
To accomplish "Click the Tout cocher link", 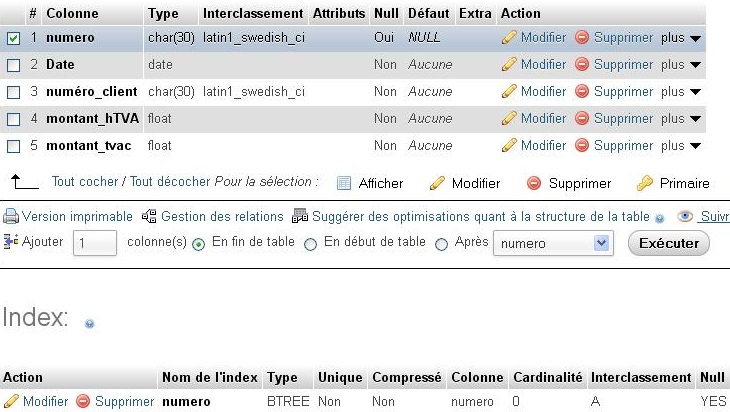I will [85, 182].
